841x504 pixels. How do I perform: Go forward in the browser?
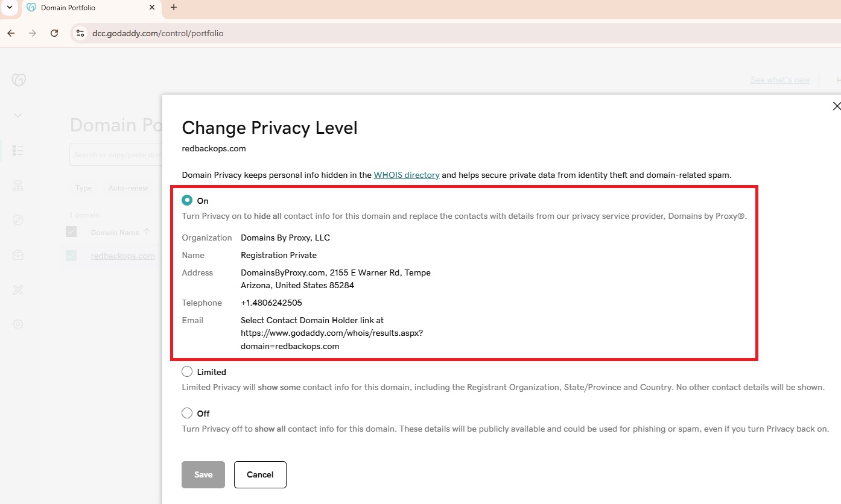pos(33,33)
